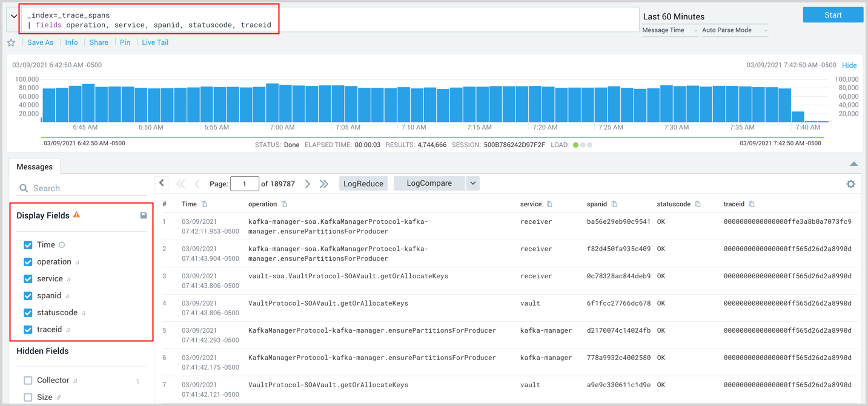Open the LogCompare dropdown arrow
868x406 pixels.
click(x=472, y=183)
